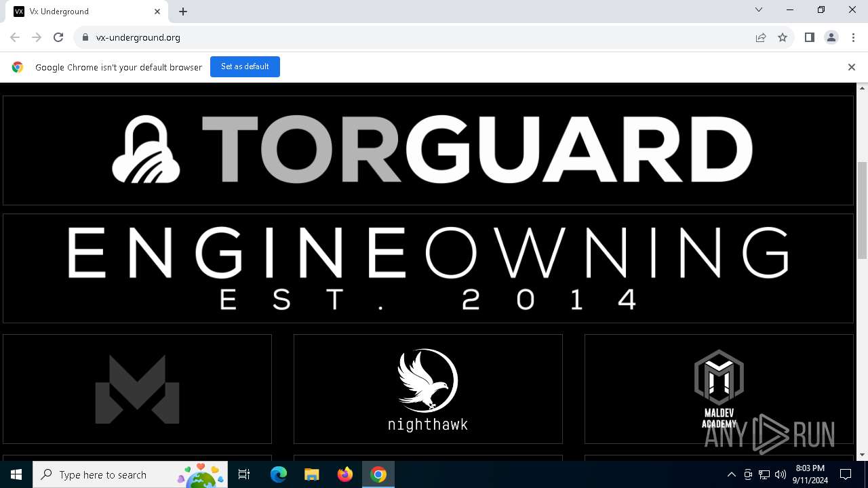868x488 pixels.
Task: Open the clock showing 8:03 PM
Action: [x=810, y=474]
